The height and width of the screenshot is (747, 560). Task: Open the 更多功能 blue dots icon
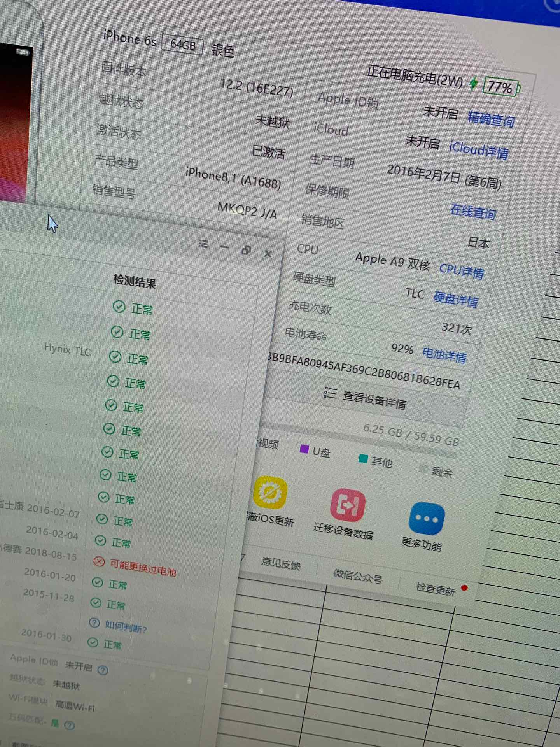pyautogui.click(x=427, y=519)
